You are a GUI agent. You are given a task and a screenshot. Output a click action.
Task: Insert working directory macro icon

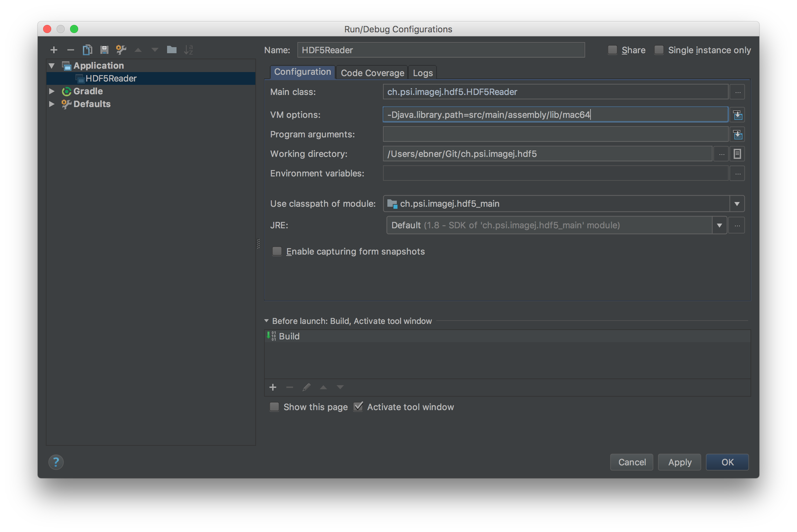[737, 154]
